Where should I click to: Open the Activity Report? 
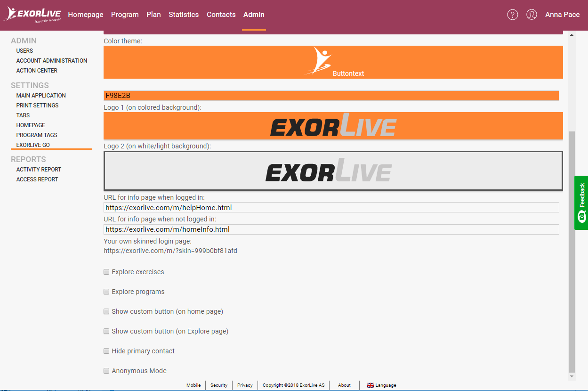click(39, 170)
